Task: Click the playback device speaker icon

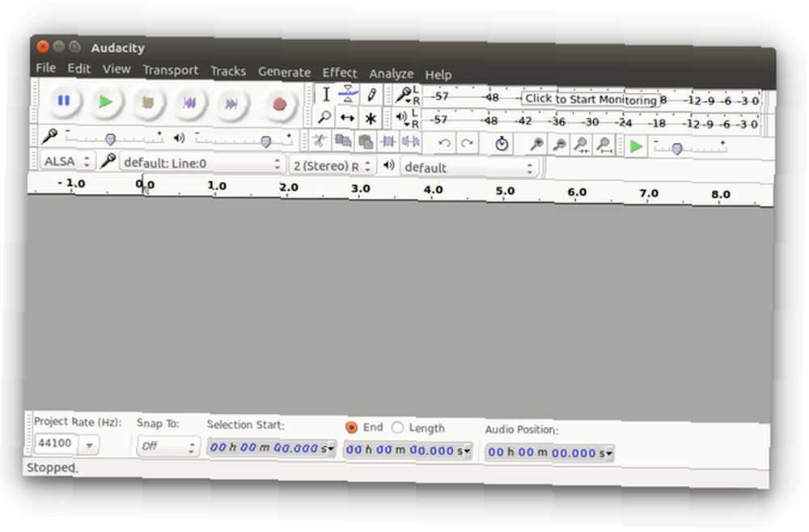Action: pos(389,165)
